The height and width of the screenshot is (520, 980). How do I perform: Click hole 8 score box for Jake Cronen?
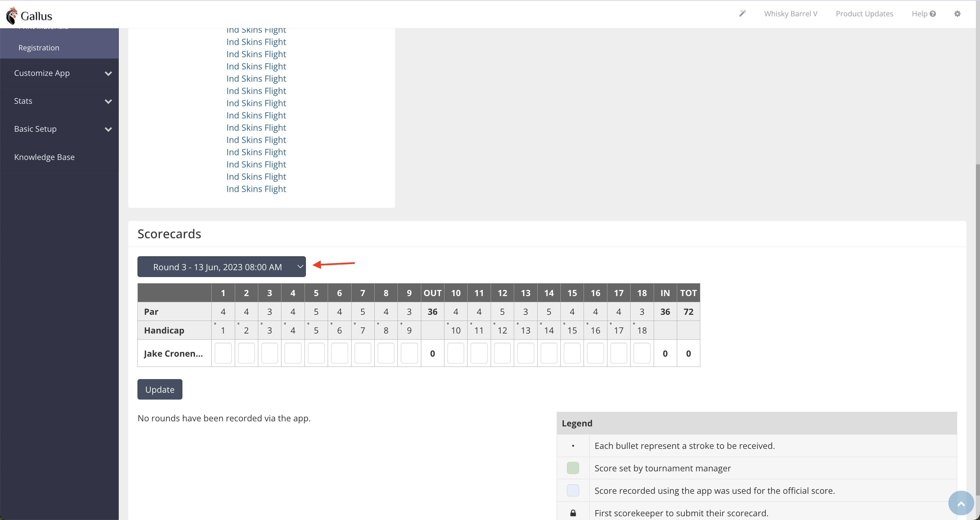click(x=386, y=353)
